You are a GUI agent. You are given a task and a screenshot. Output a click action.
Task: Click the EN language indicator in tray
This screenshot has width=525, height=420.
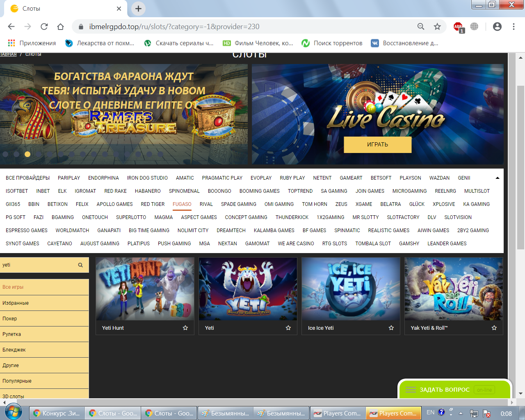[430, 413]
